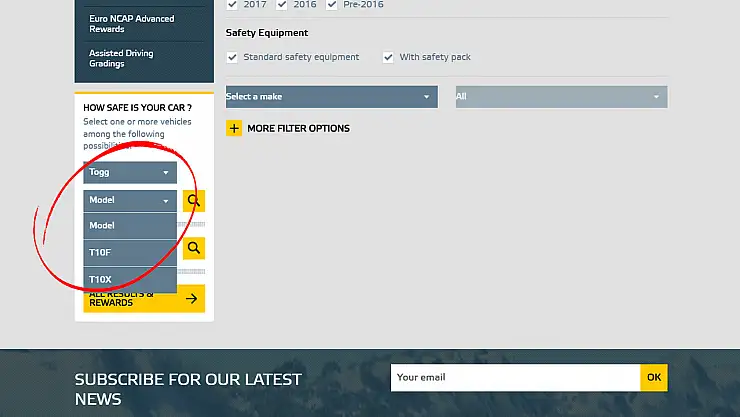The height and width of the screenshot is (417, 740).
Task: Go to Assisted Driving Gradings
Action: point(121,58)
